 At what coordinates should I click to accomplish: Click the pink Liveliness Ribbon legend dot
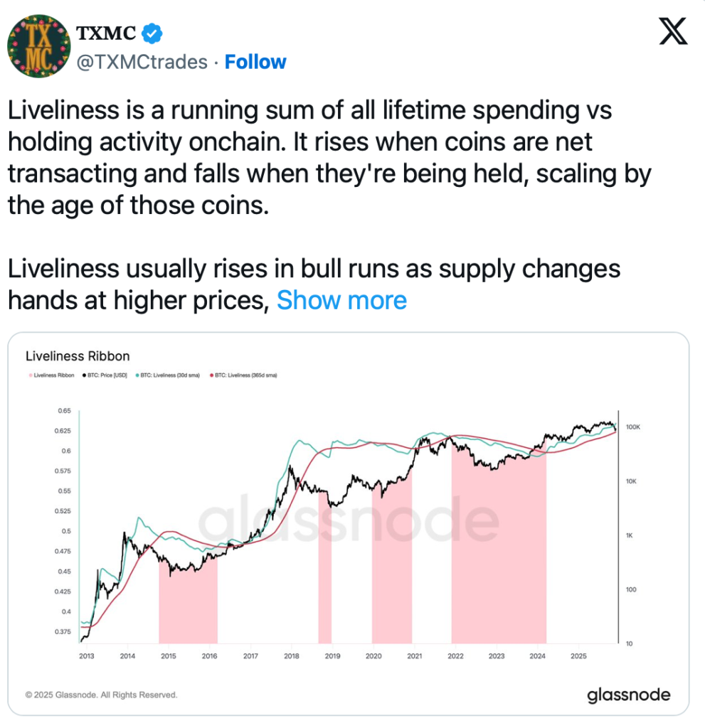[x=29, y=374]
